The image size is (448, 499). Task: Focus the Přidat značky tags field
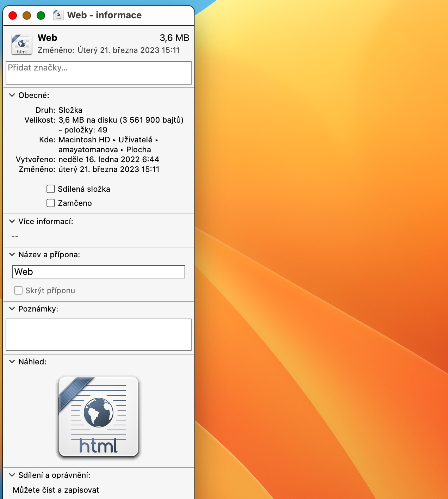point(99,73)
